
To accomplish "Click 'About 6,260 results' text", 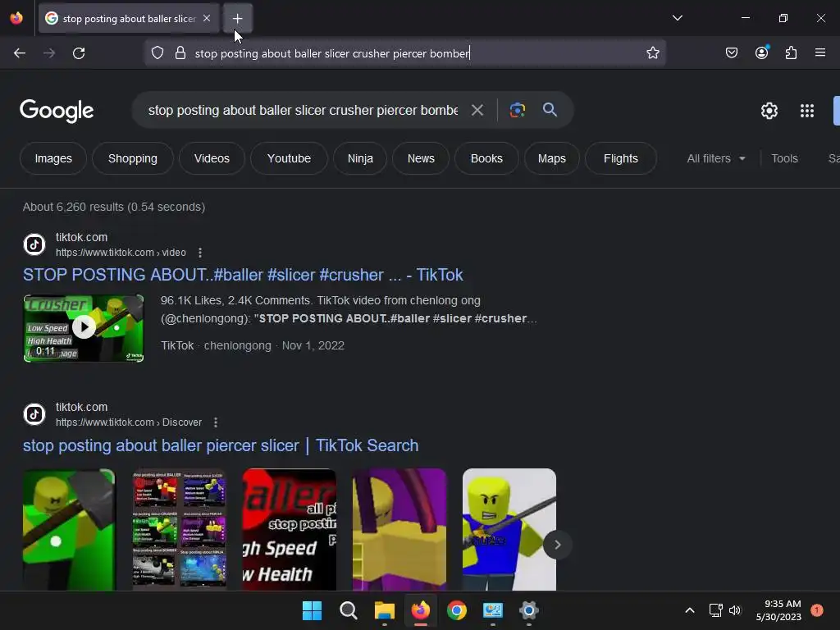I will (114, 207).
